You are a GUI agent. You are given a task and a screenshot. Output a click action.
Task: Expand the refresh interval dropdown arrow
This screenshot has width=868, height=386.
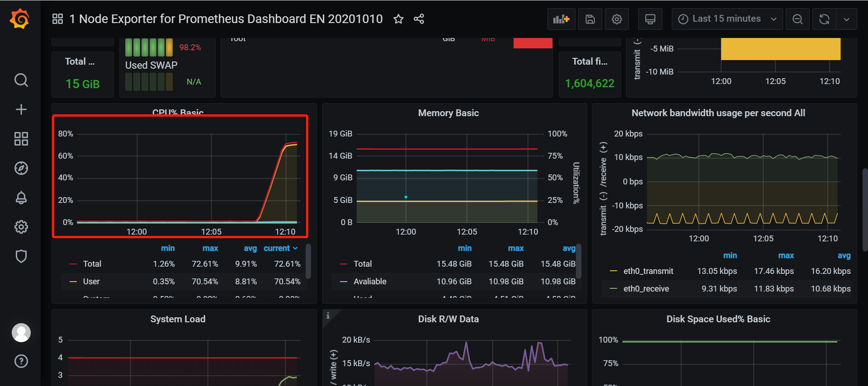[847, 19]
